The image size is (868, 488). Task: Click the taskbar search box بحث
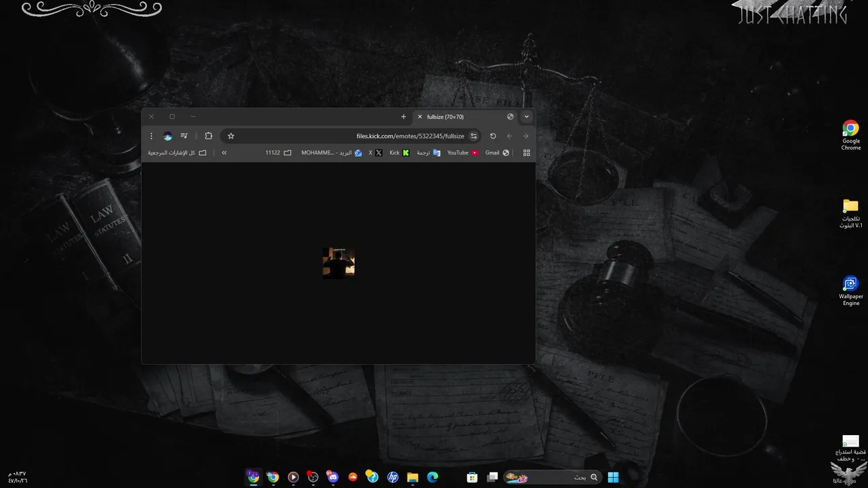click(553, 477)
